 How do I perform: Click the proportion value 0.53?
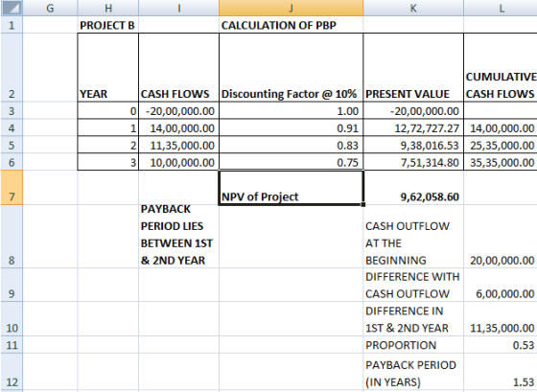pos(501,344)
